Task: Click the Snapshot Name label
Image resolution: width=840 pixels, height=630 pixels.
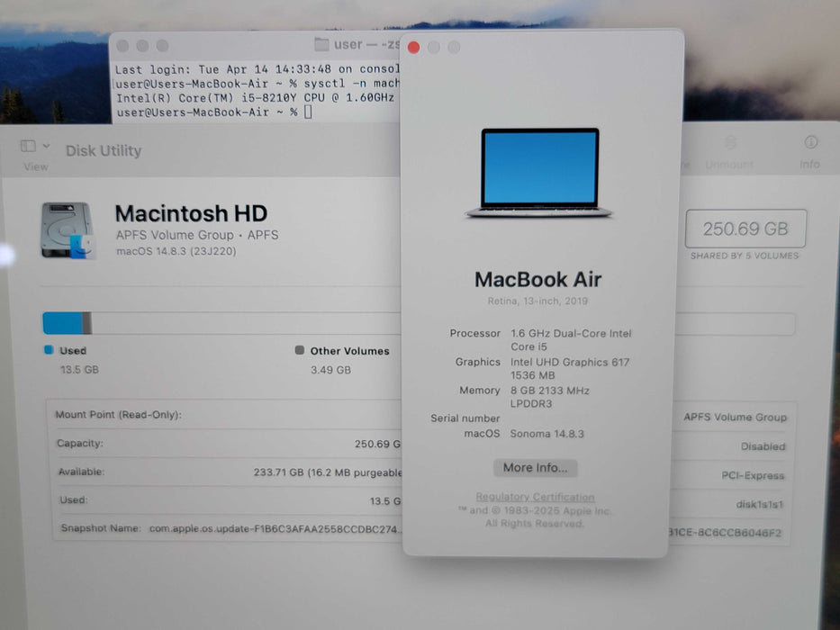Action: point(101,528)
